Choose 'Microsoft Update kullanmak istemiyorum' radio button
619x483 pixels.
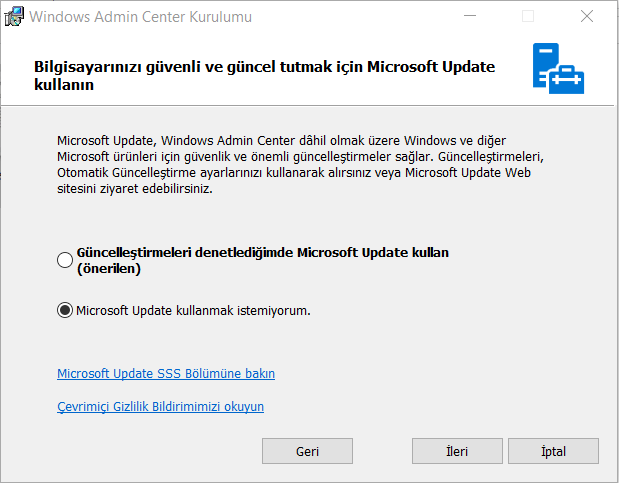65,310
